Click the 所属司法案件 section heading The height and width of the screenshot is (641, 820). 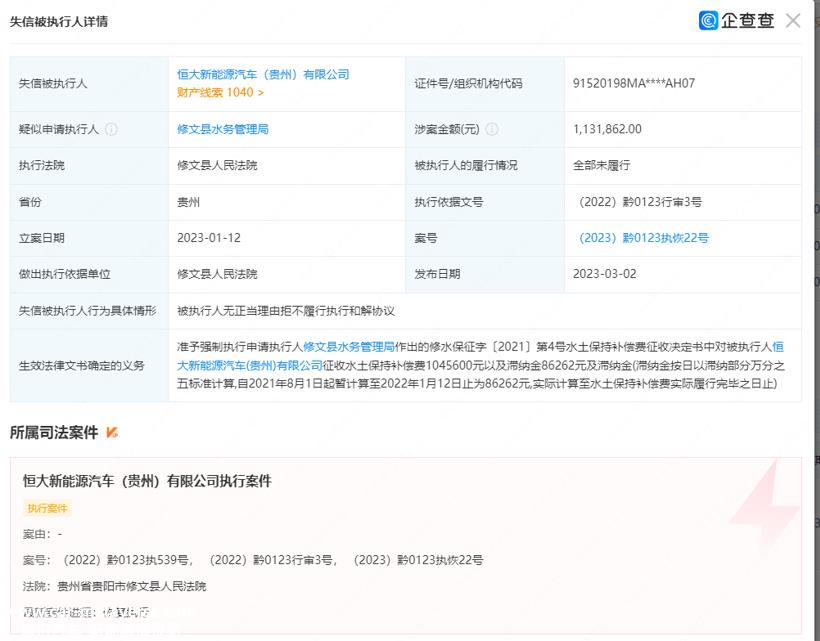click(x=54, y=432)
